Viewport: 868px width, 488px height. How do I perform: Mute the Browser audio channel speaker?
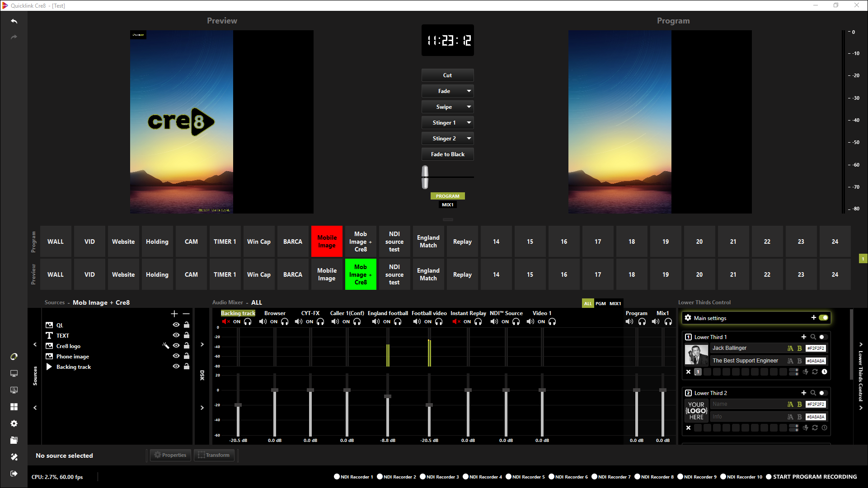point(263,322)
